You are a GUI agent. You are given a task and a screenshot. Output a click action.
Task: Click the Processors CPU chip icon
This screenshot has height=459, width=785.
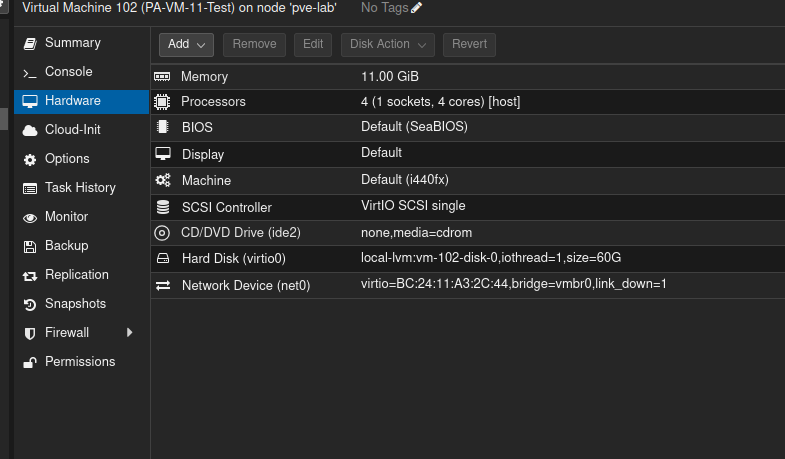pyautogui.click(x=162, y=102)
